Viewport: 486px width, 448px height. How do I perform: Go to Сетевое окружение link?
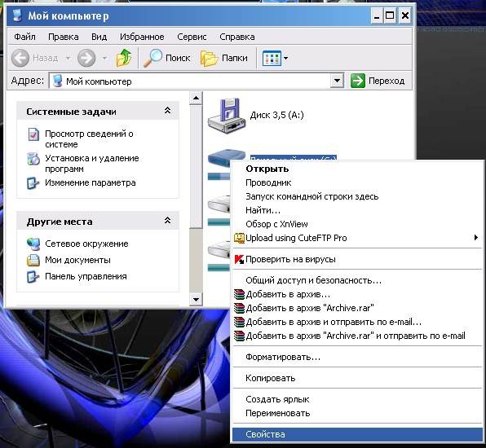pyautogui.click(x=86, y=244)
